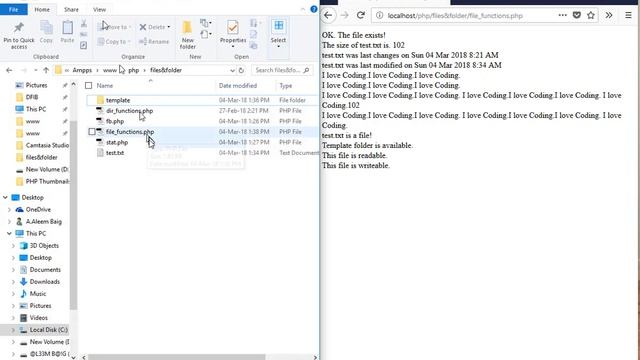Open browser hamburger menu

tap(628, 16)
